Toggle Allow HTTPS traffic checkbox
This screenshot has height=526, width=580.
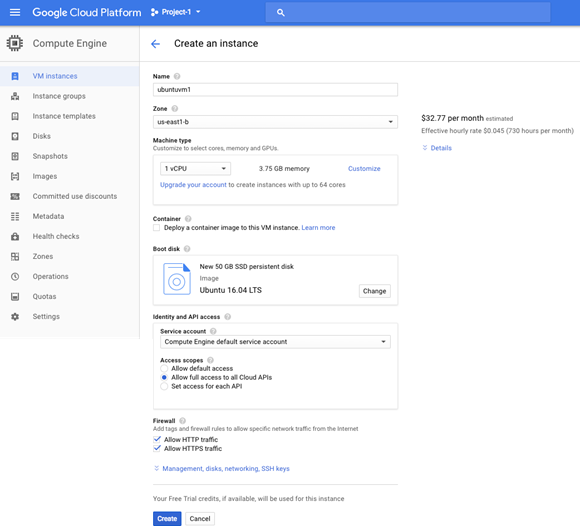(157, 448)
